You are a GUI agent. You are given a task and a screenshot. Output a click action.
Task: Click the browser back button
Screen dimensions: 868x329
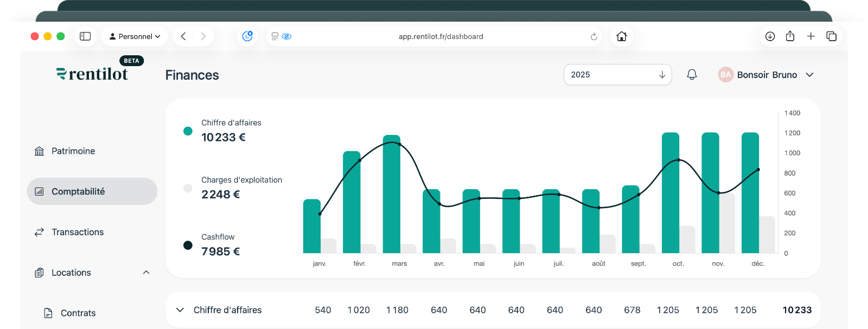(183, 36)
